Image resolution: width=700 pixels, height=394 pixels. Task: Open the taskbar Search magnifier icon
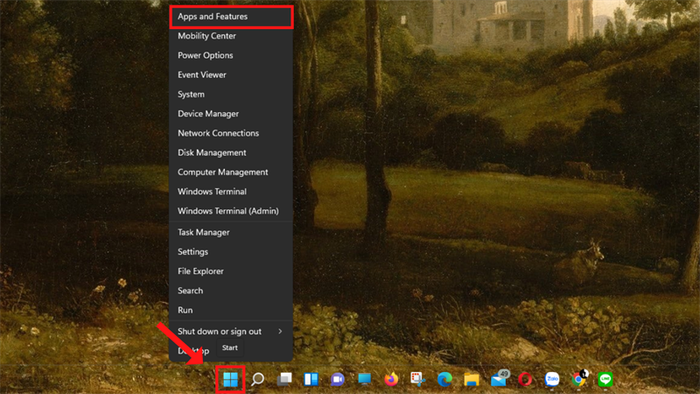pyautogui.click(x=258, y=379)
